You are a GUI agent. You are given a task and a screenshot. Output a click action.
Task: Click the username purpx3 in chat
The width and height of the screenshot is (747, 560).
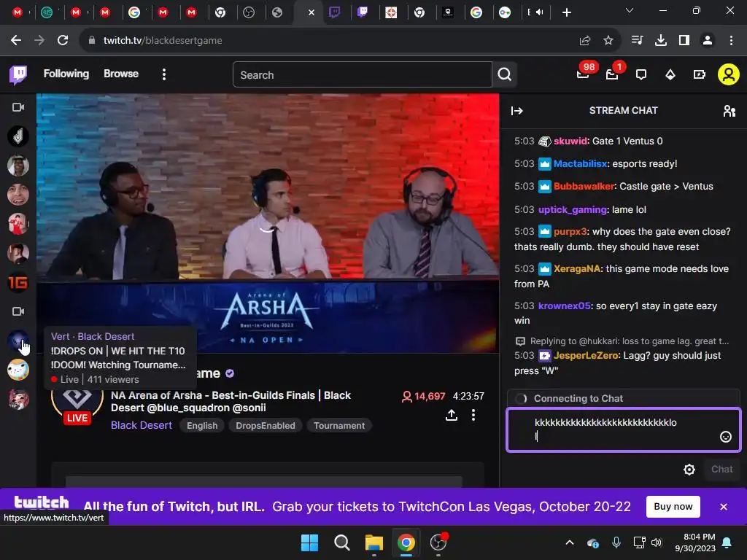click(570, 231)
